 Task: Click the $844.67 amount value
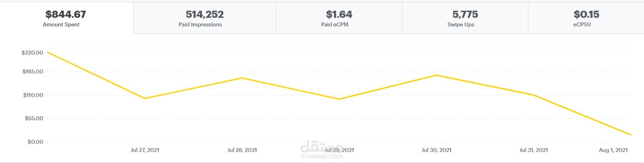66,15
